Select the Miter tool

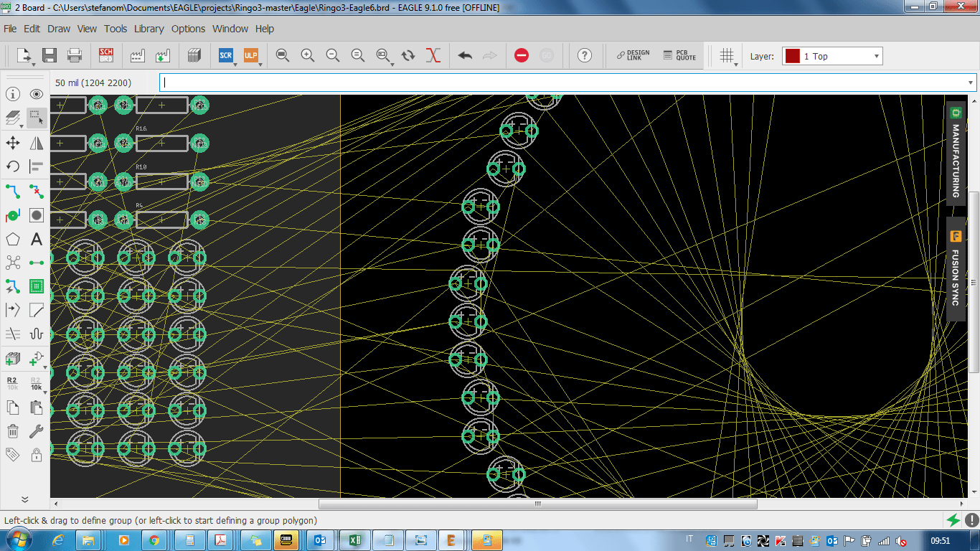point(37,310)
